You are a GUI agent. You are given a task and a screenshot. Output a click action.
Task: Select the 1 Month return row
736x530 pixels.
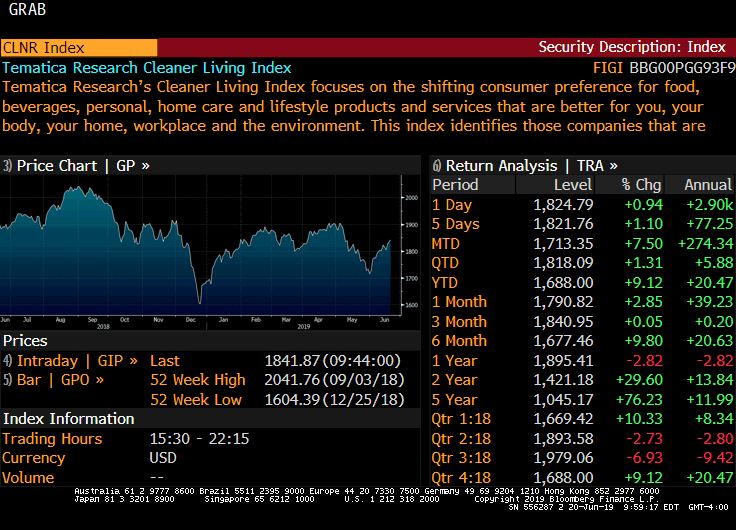(583, 302)
